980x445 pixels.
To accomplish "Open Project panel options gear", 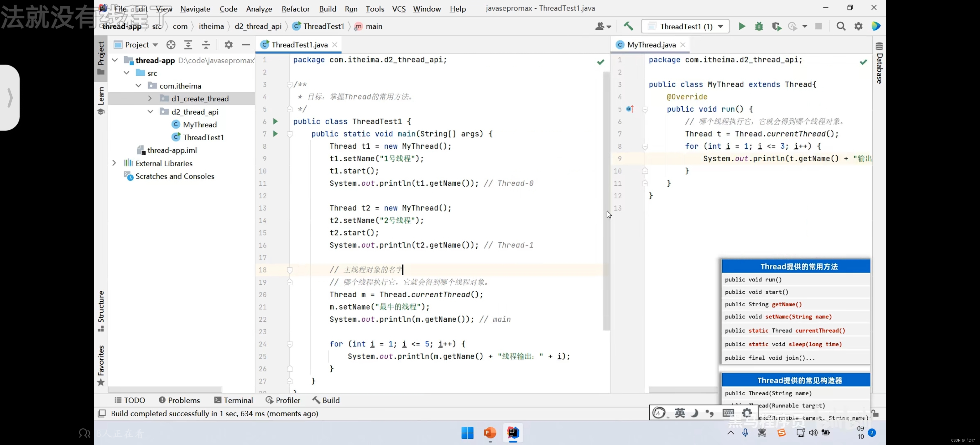I will click(228, 45).
